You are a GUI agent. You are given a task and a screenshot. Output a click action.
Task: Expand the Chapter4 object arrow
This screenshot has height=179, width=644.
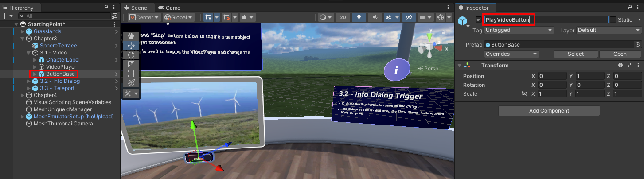[x=23, y=95]
